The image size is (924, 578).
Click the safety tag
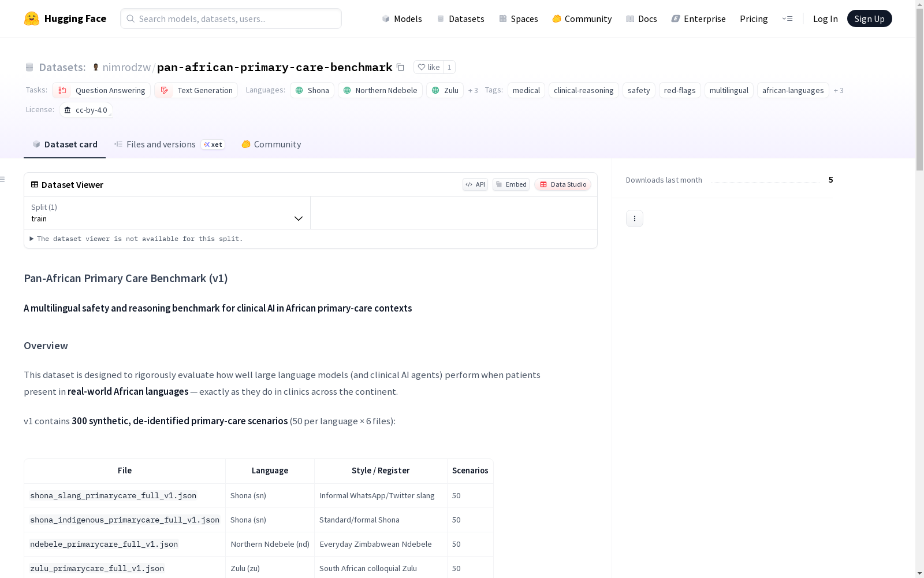pos(639,90)
